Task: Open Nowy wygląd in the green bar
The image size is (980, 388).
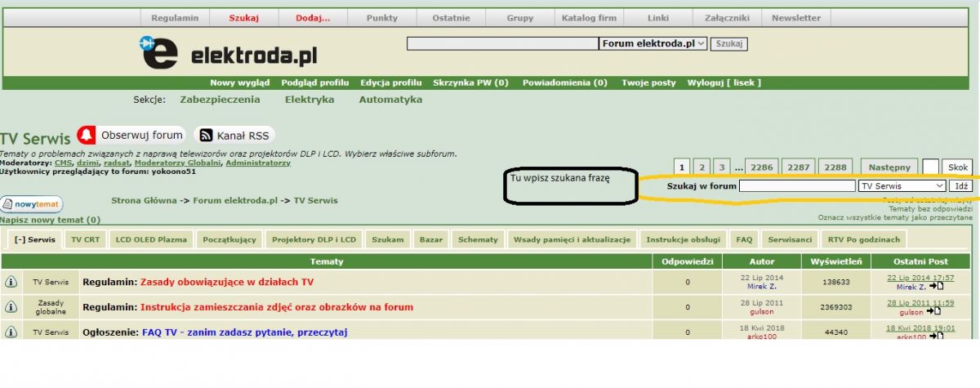Action: point(239,83)
